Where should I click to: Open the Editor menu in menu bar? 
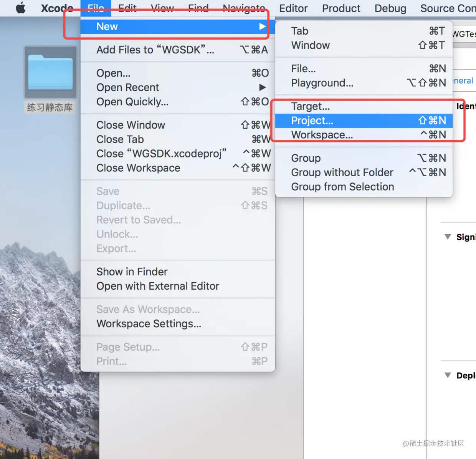(293, 8)
